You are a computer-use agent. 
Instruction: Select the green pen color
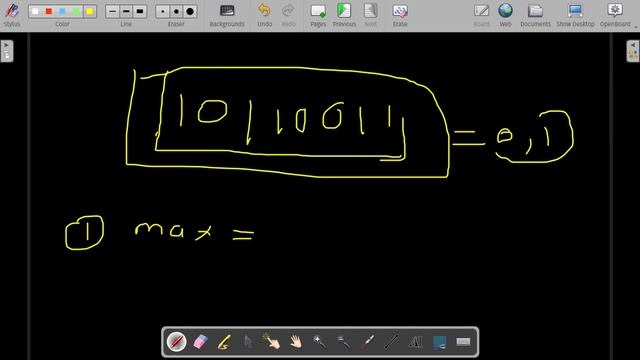pos(76,11)
